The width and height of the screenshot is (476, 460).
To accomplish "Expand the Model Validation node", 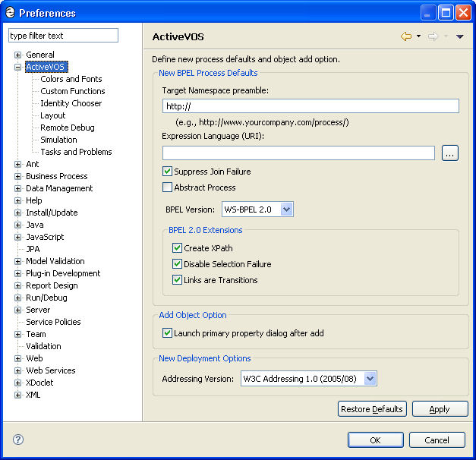I will click(x=18, y=261).
